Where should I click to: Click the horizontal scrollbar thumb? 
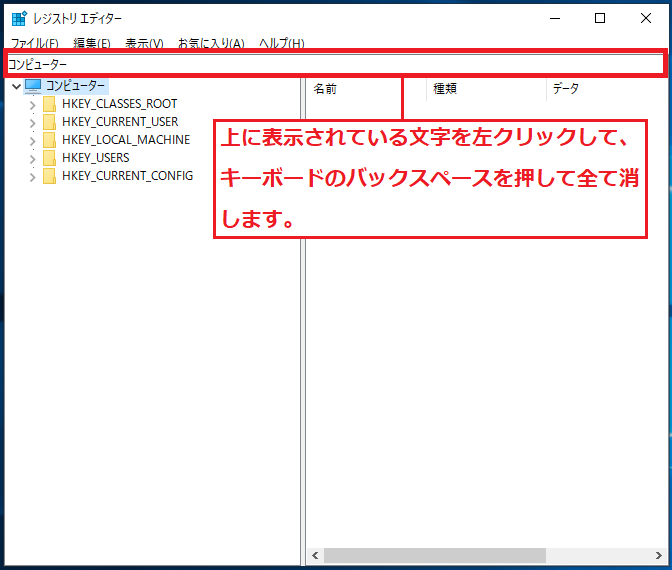[435, 555]
